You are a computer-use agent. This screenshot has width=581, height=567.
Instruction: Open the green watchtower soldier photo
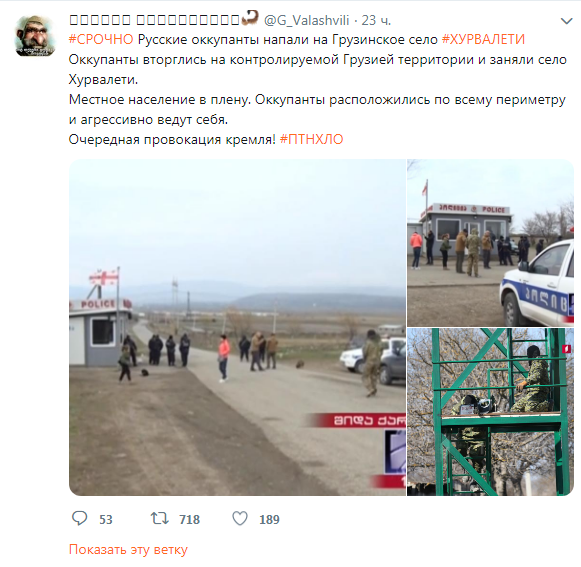pyautogui.click(x=490, y=412)
